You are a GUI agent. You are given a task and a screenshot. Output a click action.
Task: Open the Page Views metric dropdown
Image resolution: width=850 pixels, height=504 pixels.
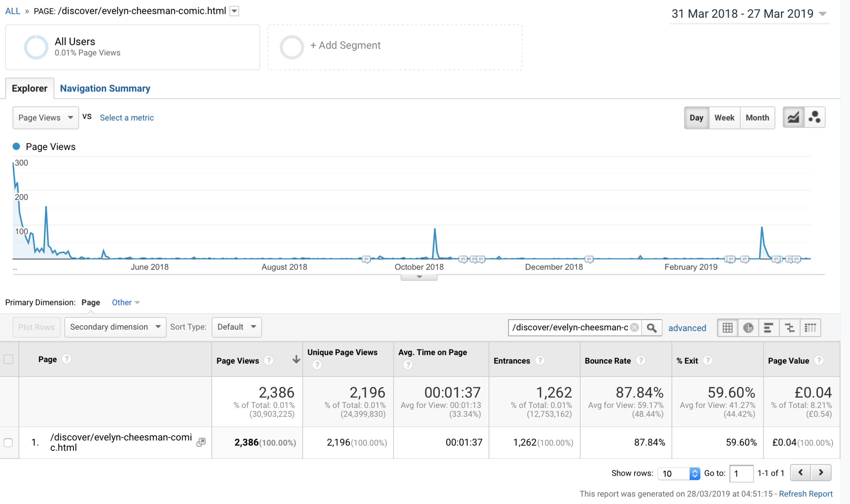[x=46, y=118]
